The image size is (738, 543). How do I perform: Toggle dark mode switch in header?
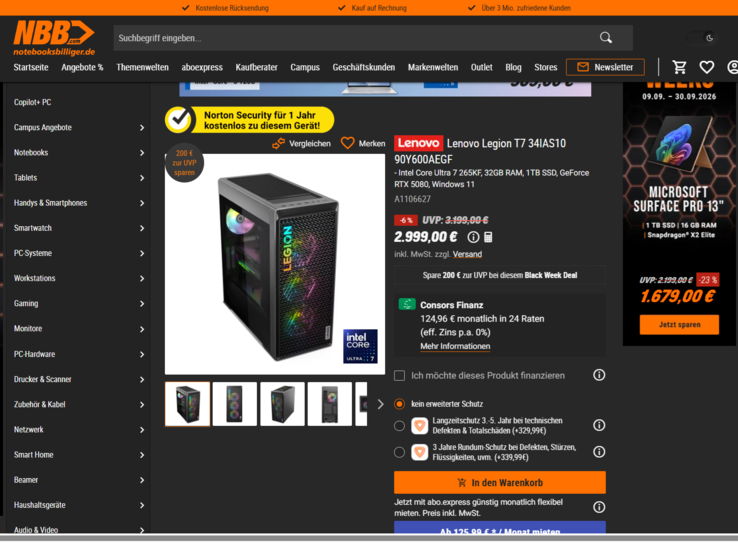[701, 38]
